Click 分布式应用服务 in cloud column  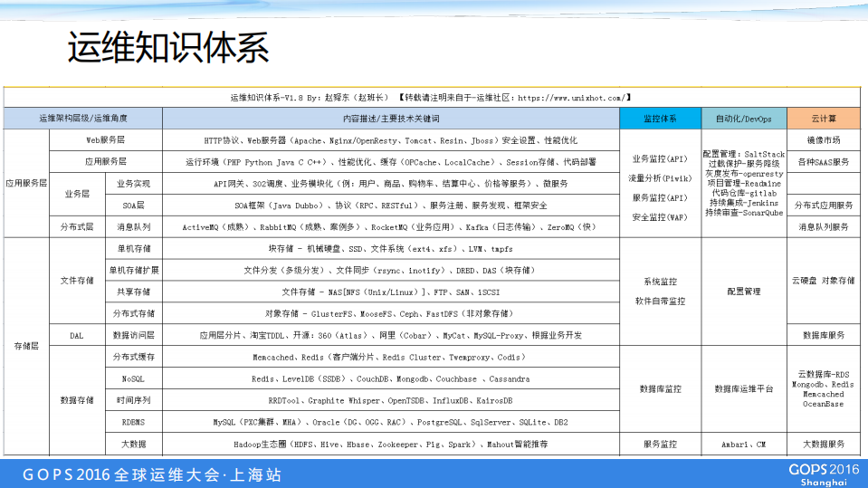[824, 206]
